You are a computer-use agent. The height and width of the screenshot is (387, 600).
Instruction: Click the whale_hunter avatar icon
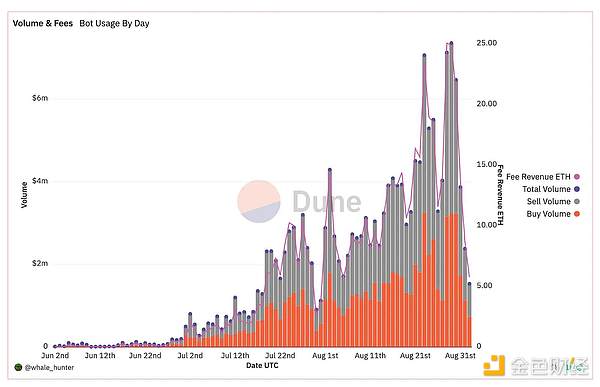(x=18, y=367)
